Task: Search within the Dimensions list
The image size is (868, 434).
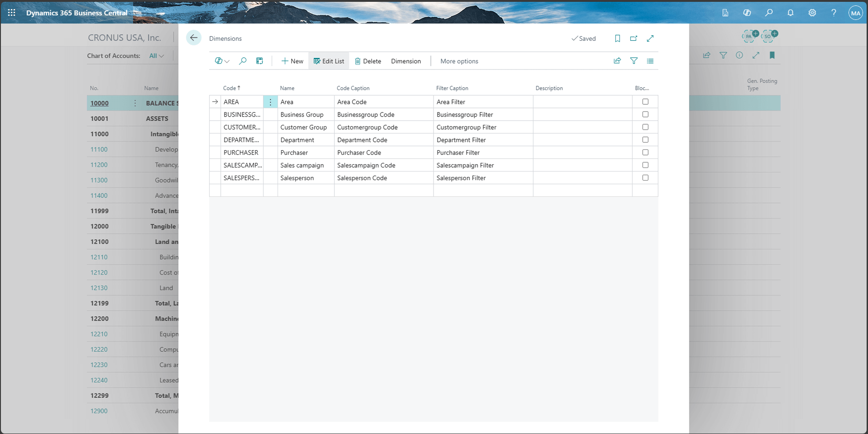Action: coord(243,61)
